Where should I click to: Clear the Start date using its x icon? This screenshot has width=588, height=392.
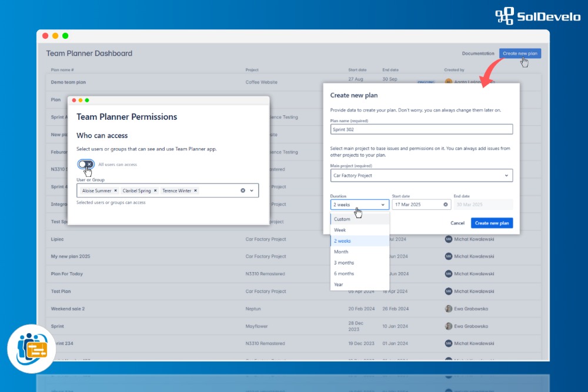pos(445,205)
